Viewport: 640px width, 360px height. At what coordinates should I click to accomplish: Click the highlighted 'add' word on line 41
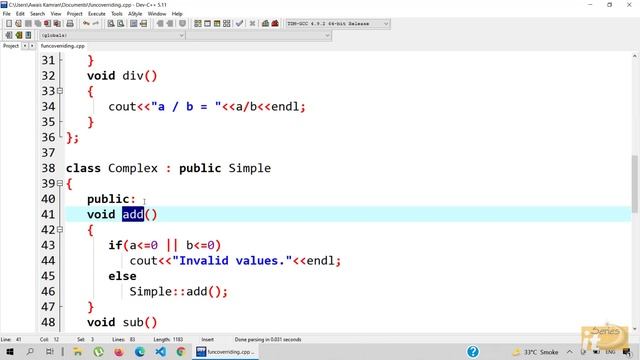[x=133, y=214]
